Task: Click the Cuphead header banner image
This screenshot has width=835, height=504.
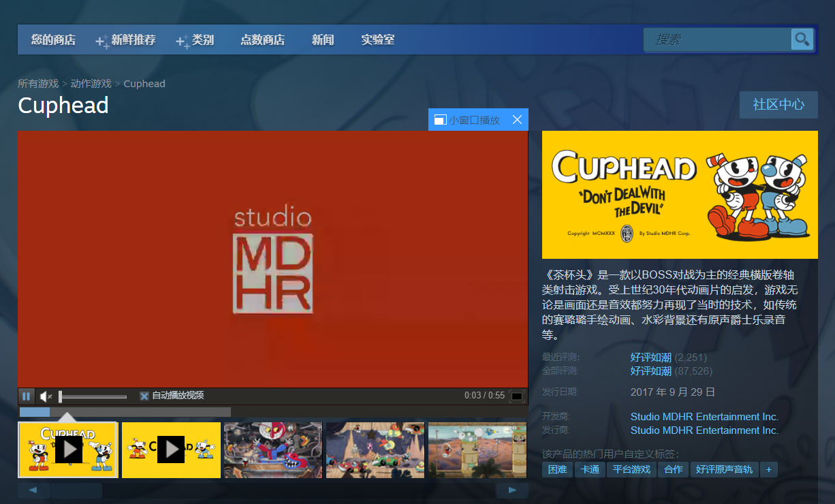Action: (x=680, y=195)
